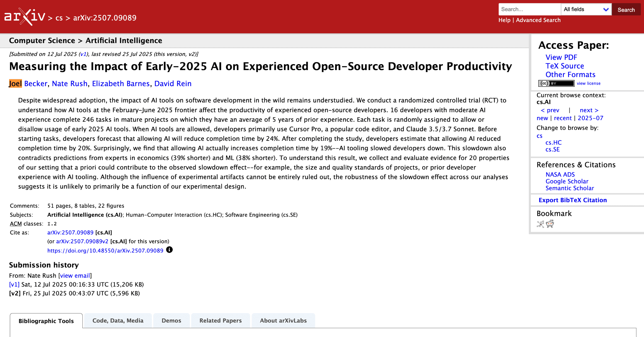Open the info icon next to the DOI link
This screenshot has width=644, height=337.
click(x=169, y=250)
